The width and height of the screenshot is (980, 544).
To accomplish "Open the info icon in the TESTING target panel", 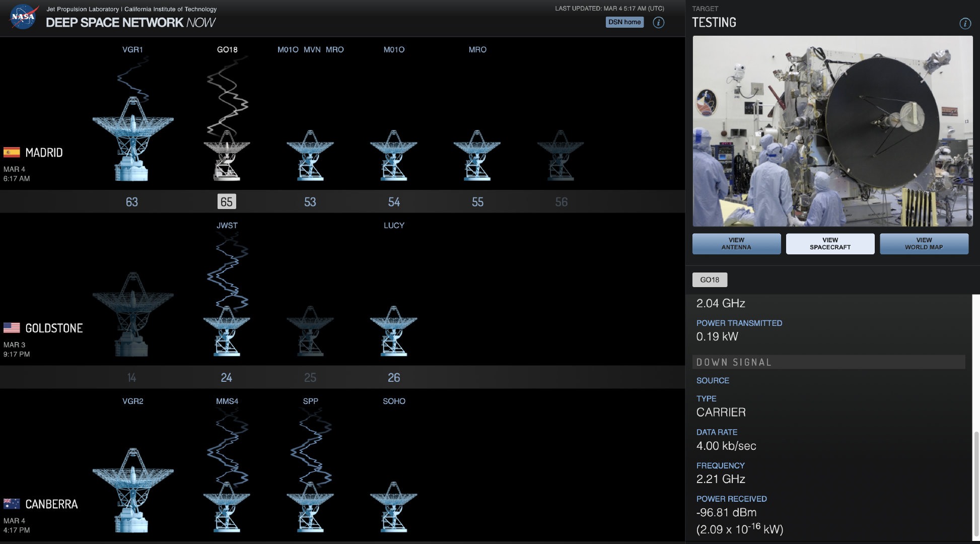I will click(x=965, y=24).
